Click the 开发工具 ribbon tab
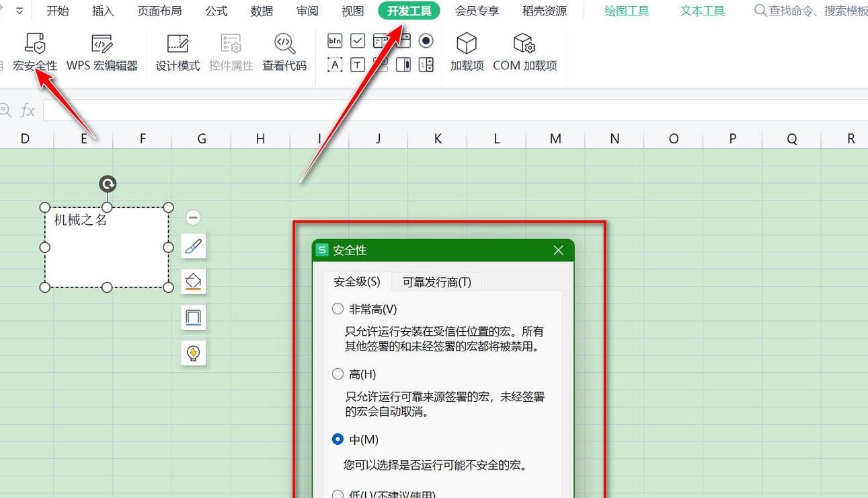This screenshot has height=498, width=868. (x=409, y=11)
